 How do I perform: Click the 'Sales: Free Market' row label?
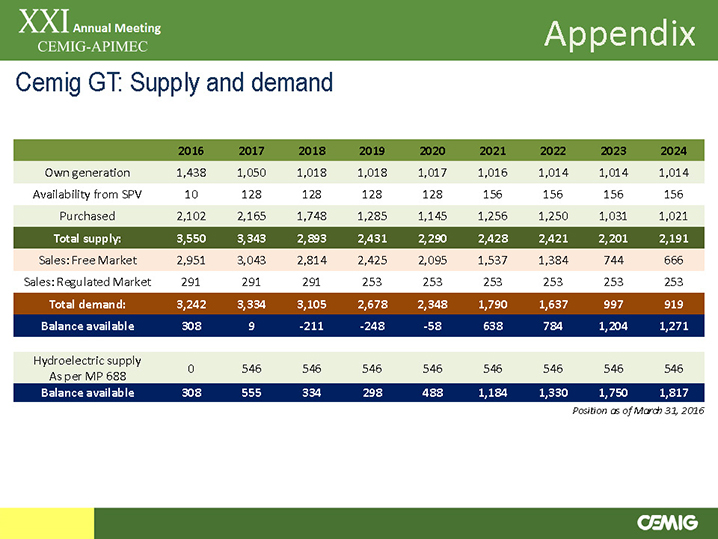tap(87, 260)
